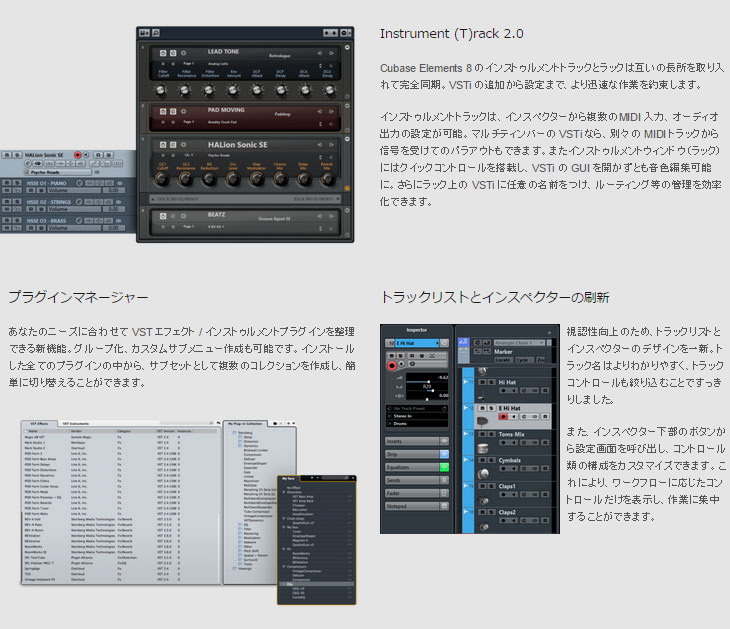Image resolution: width=730 pixels, height=629 pixels.
Task: Select the Claps2 track name
Action: [x=507, y=512]
